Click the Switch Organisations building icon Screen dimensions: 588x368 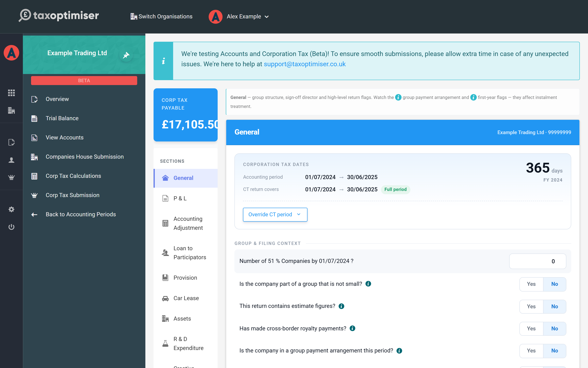[134, 17]
